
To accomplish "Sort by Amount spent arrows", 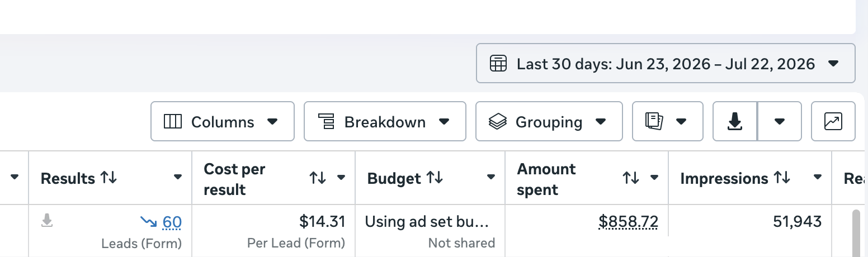I will 631,178.
